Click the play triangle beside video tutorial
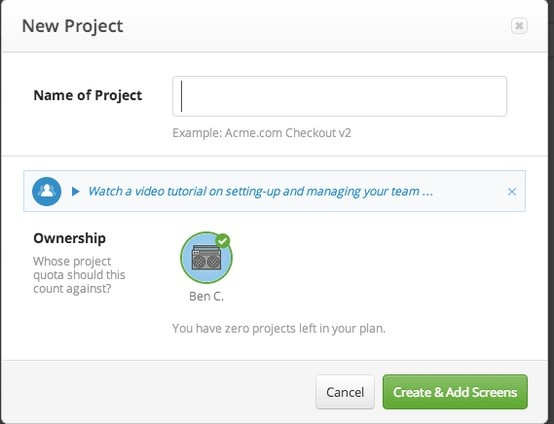 (x=75, y=192)
